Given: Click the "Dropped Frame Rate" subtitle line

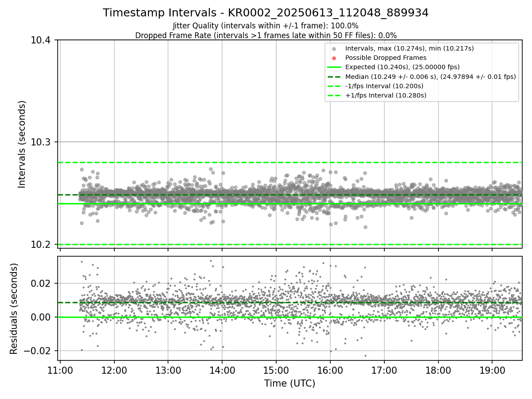Looking at the screenshot, I should coord(266,35).
